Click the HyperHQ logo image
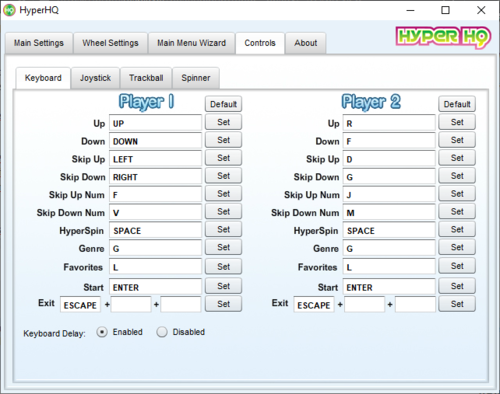This screenshot has width=500, height=394. [443, 37]
